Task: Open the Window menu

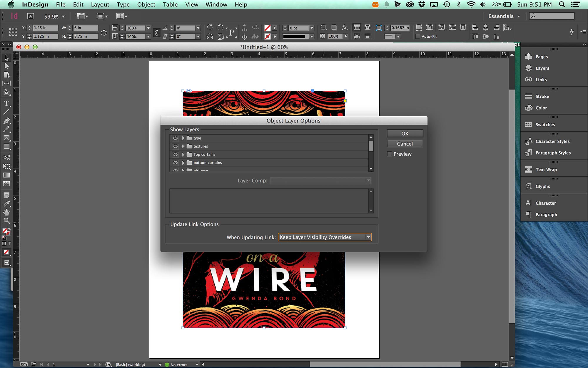Action: click(x=216, y=4)
